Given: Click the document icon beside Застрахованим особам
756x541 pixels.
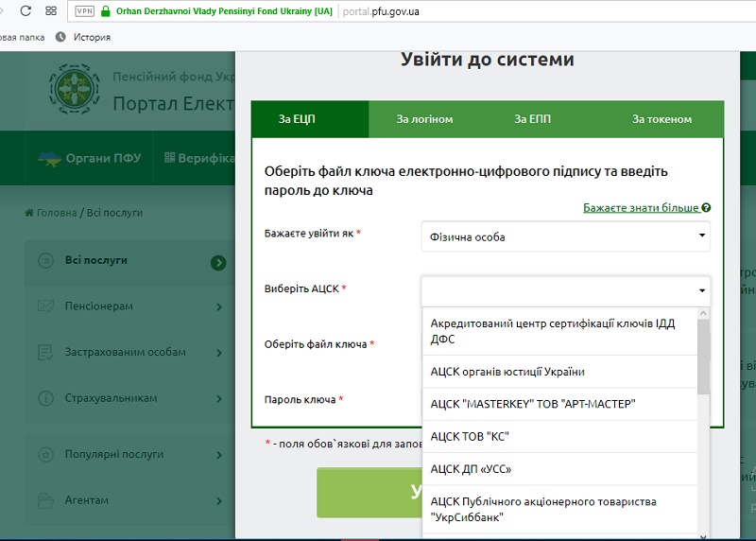Looking at the screenshot, I should (x=44, y=352).
